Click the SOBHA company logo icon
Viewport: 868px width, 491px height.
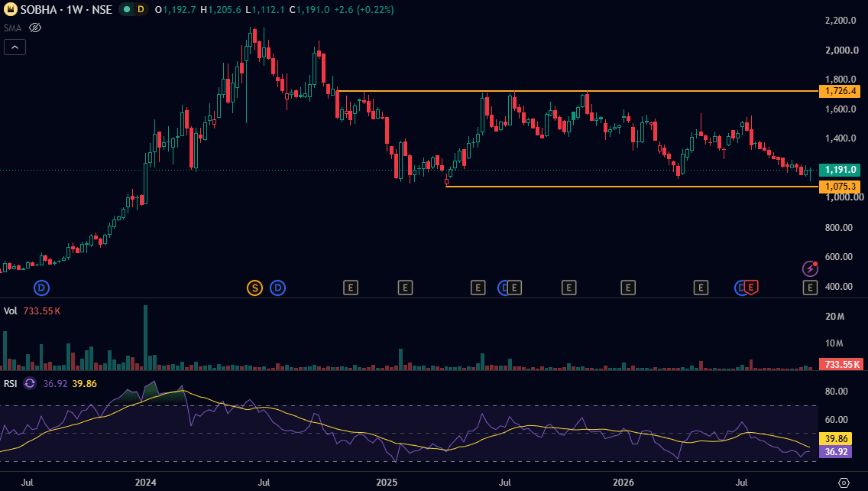[x=11, y=9]
